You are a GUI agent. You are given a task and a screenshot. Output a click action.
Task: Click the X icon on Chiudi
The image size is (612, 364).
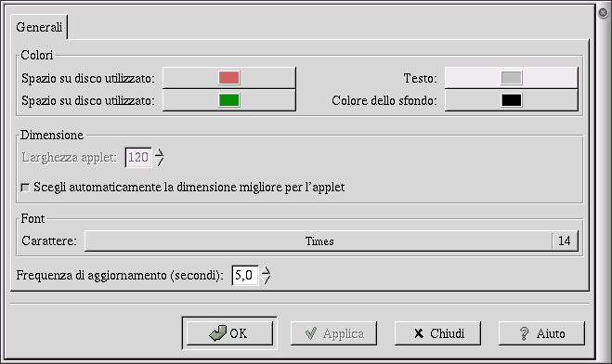pos(419,333)
